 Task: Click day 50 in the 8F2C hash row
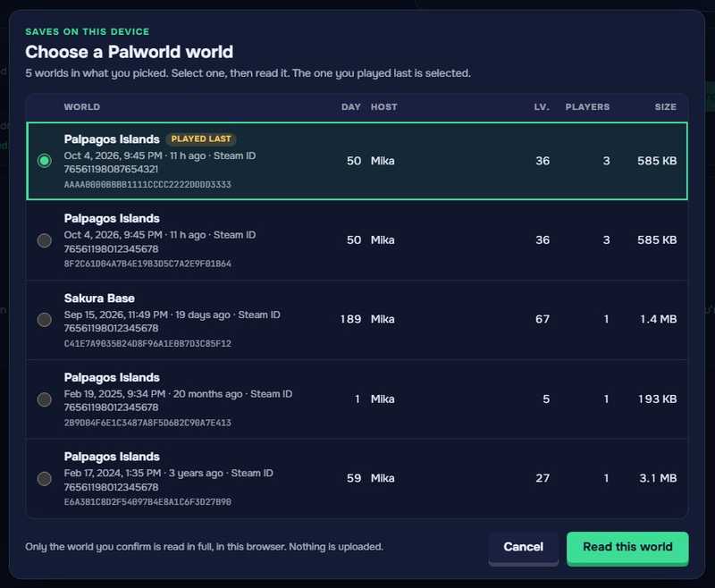(x=353, y=239)
